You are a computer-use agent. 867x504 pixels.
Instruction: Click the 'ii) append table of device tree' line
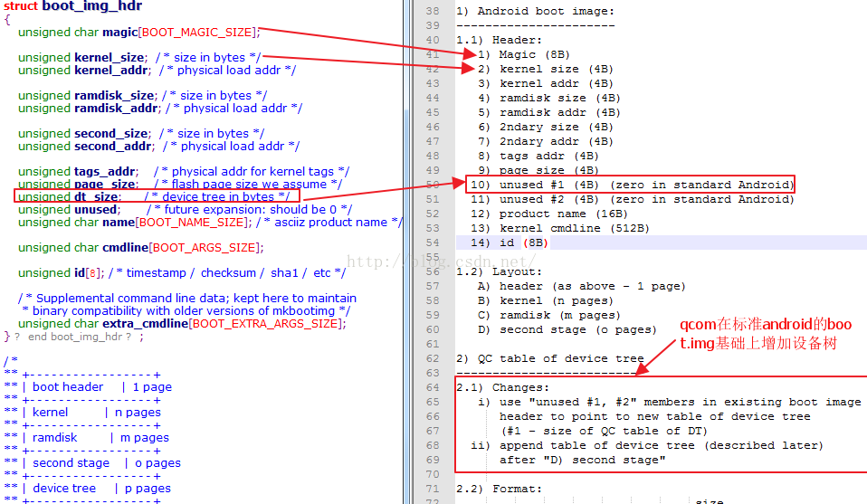pyautogui.click(x=647, y=445)
